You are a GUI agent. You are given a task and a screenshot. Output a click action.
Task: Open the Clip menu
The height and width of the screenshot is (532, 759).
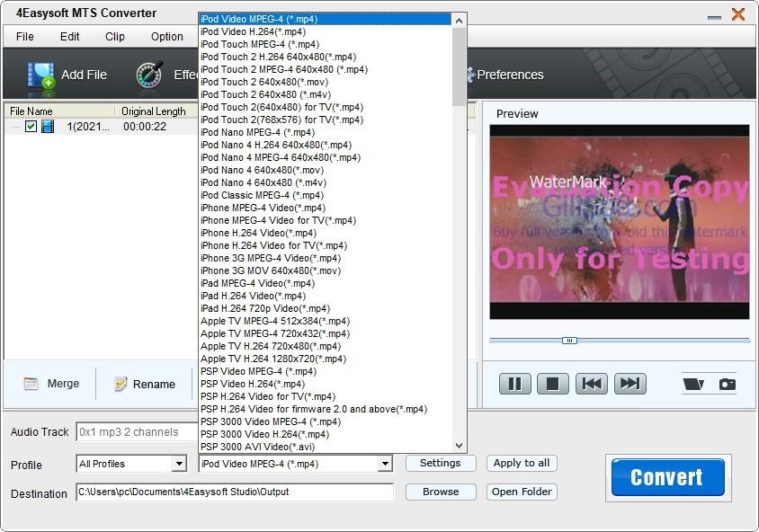coord(115,37)
